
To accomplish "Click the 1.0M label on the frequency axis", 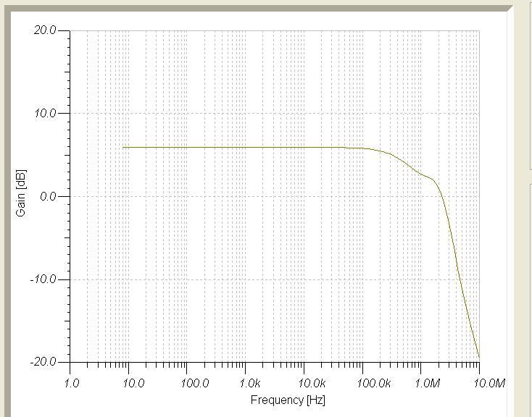I will (428, 384).
